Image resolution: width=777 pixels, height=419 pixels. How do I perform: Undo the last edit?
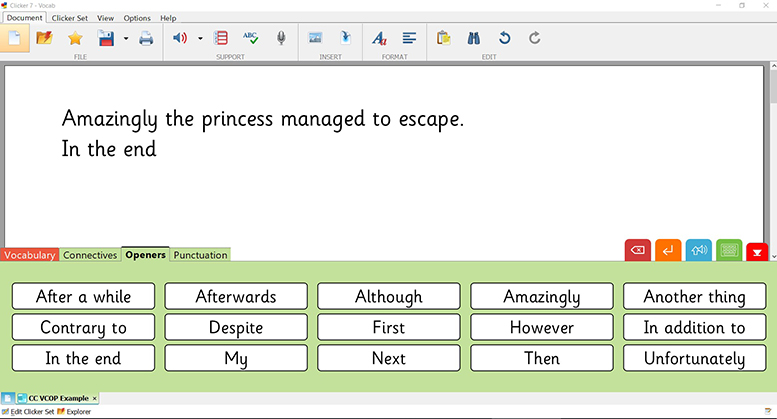(505, 39)
